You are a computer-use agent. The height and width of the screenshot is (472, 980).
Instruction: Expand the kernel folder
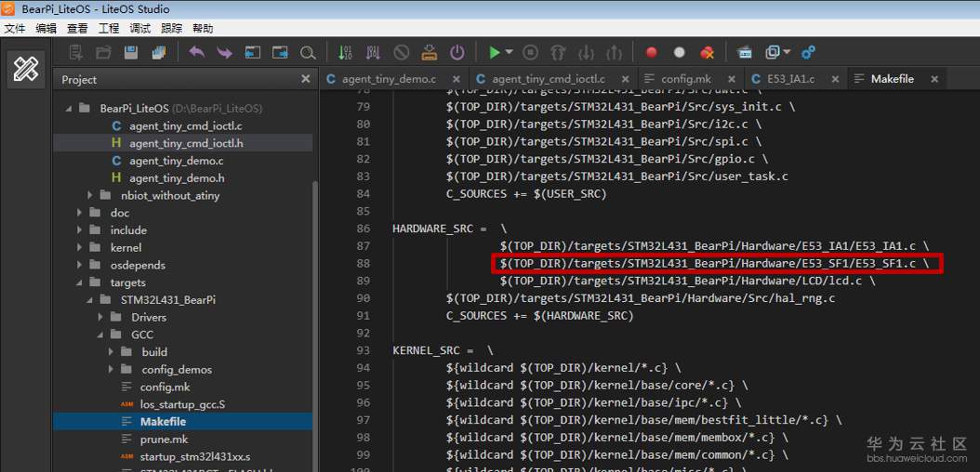coord(80,248)
